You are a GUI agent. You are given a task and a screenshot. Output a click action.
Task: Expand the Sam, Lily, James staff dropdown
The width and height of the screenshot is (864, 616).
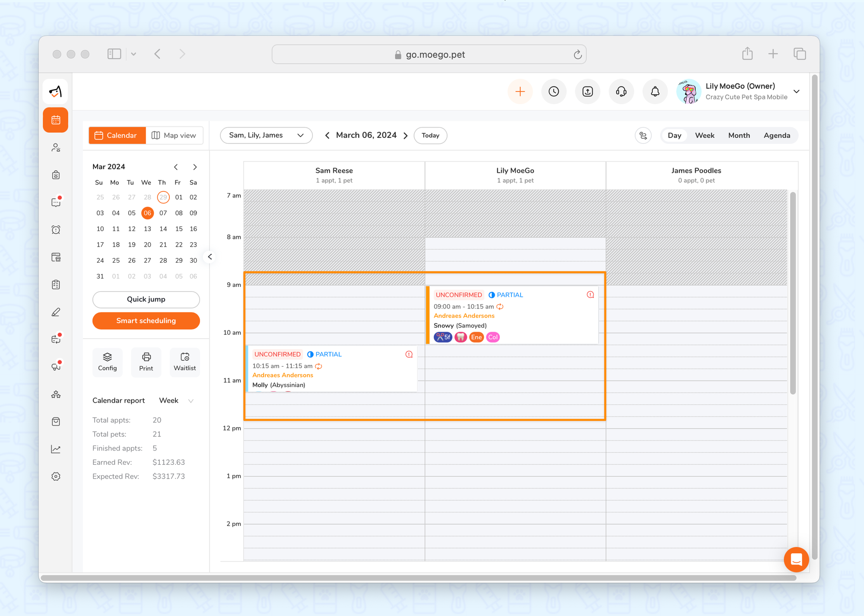(266, 135)
